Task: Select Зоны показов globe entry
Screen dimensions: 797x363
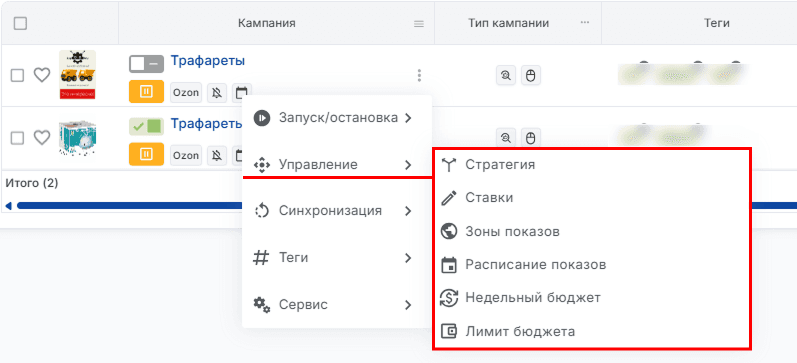Action: point(592,231)
